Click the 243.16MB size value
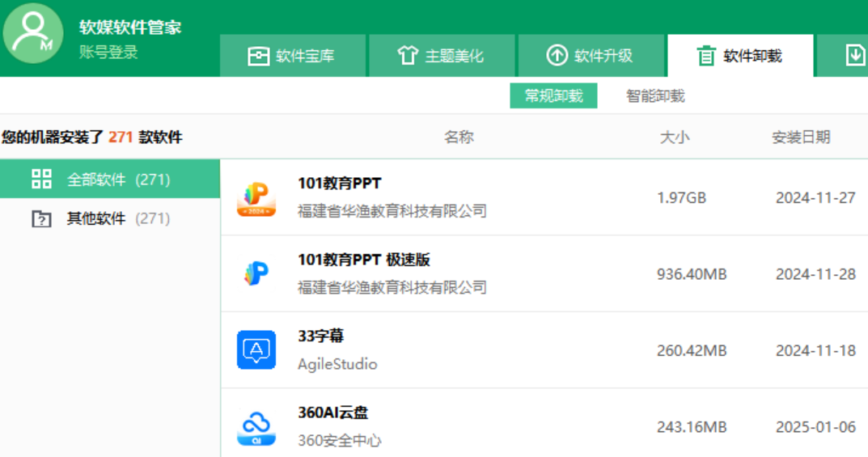 point(692,426)
